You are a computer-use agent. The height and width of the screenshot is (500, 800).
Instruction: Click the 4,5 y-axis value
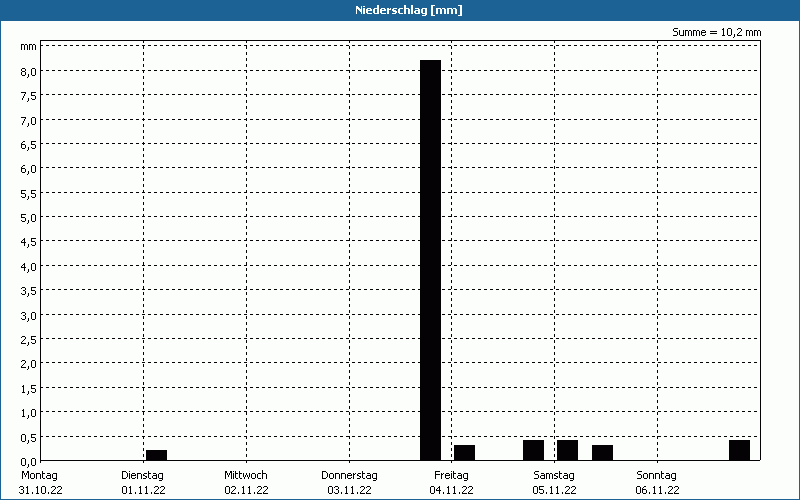tap(29, 242)
